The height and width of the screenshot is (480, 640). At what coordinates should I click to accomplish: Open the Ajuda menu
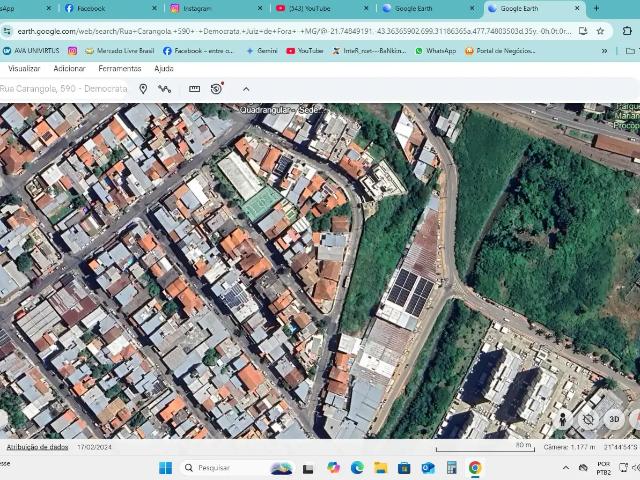(x=164, y=69)
